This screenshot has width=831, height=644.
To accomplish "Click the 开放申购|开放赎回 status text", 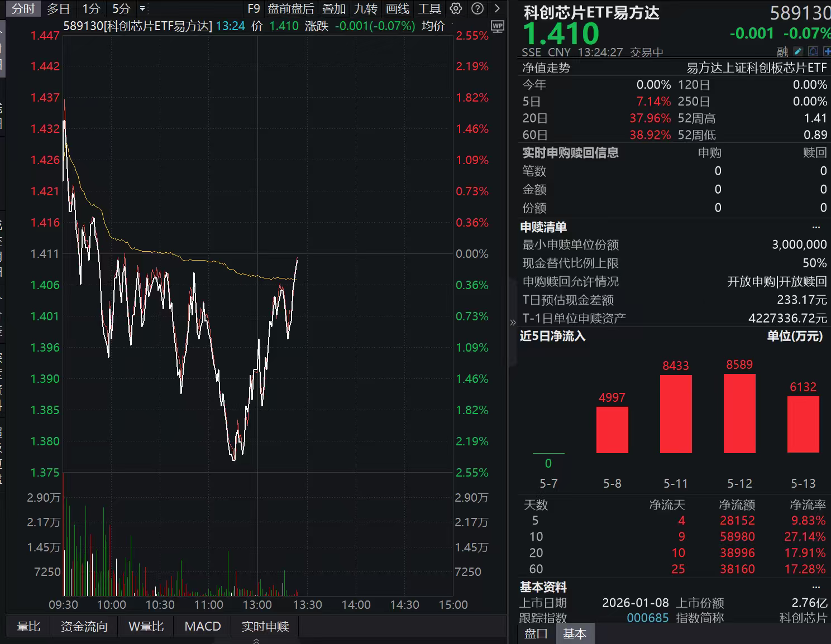I will coord(777,281).
